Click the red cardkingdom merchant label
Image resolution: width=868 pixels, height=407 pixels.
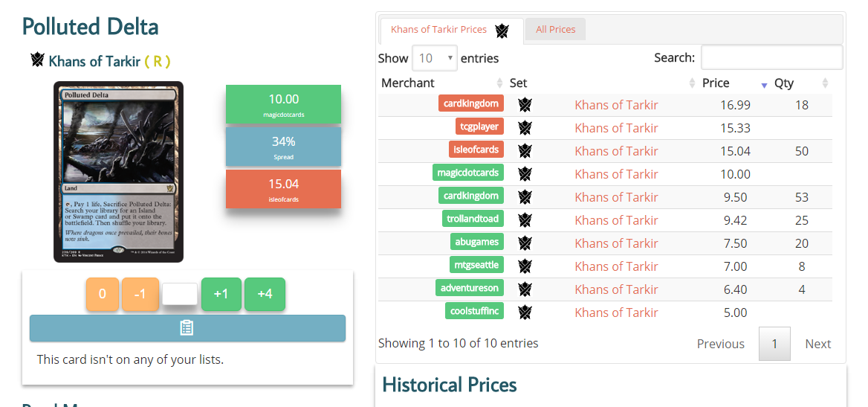471,104
